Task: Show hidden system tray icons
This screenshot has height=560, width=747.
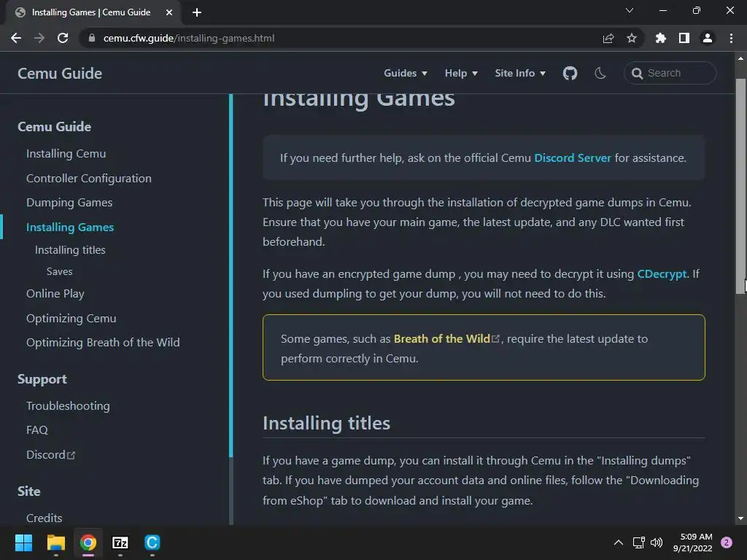Action: [x=619, y=542]
